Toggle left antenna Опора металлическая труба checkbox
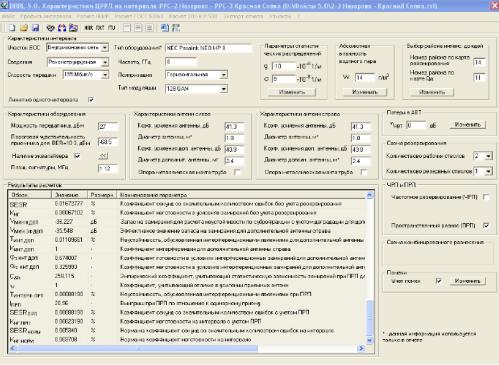This screenshot has height=365, width=499. point(237,172)
